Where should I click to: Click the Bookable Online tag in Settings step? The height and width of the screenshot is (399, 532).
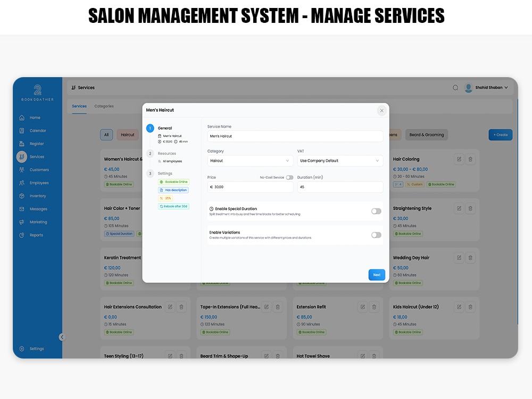pos(174,182)
